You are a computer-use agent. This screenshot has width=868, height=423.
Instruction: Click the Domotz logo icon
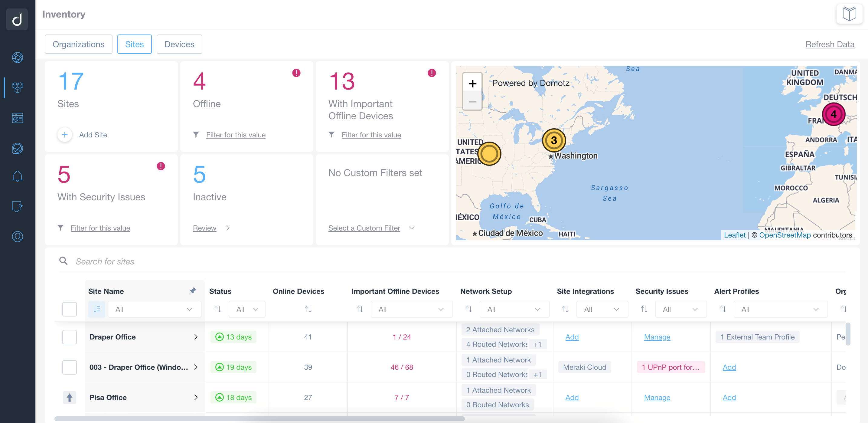(x=17, y=20)
